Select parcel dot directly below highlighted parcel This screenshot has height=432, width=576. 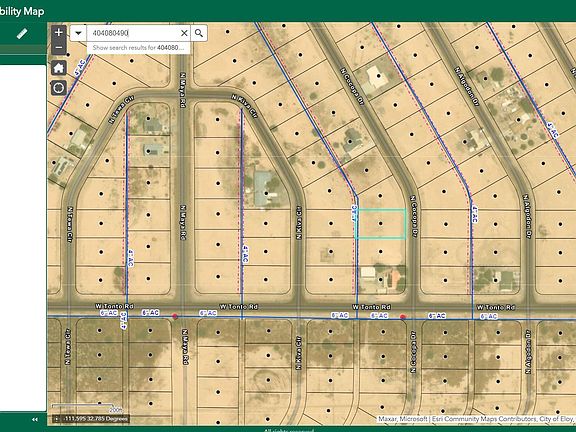point(381,252)
